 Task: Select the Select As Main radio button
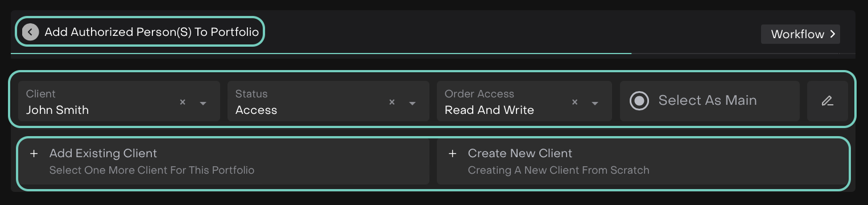tap(639, 101)
